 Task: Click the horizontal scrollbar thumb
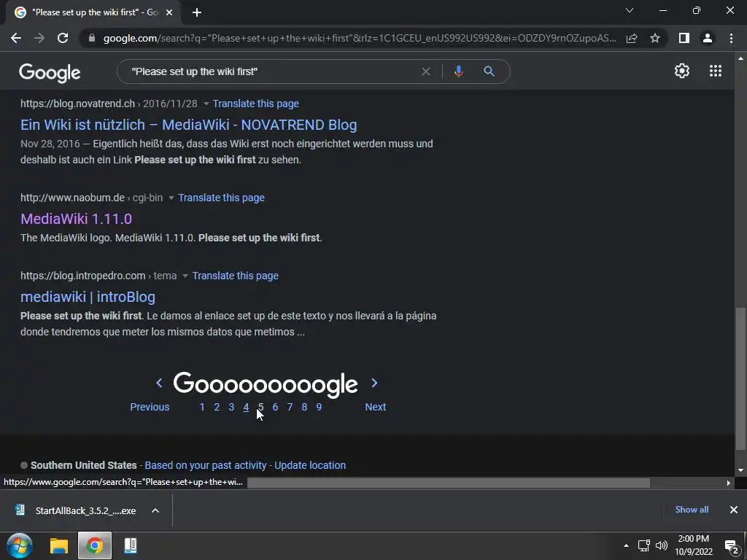[449, 483]
